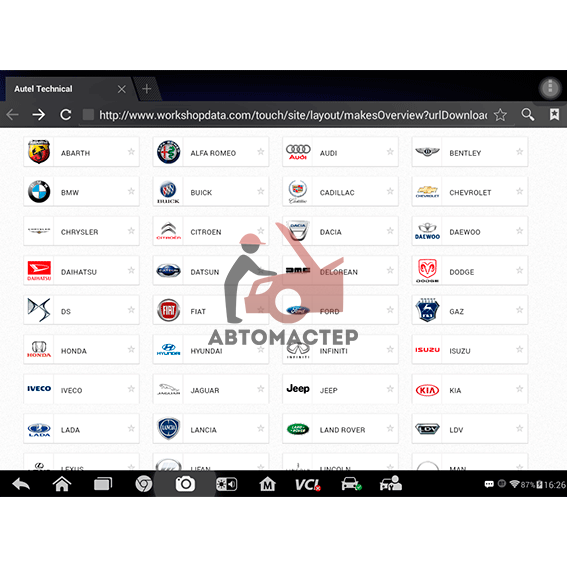This screenshot has width=567, height=567.
Task: Tap the Android back arrow in bottom bar
Action: [21, 484]
